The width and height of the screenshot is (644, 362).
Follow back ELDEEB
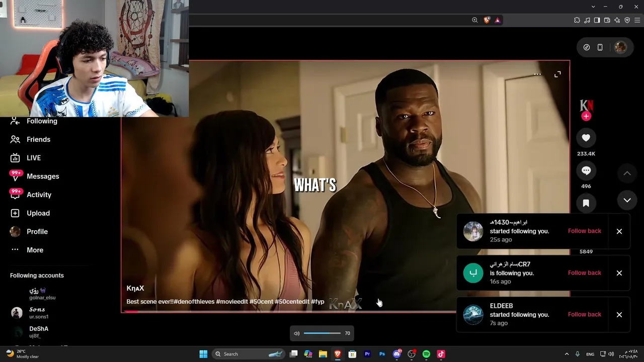pos(585,314)
